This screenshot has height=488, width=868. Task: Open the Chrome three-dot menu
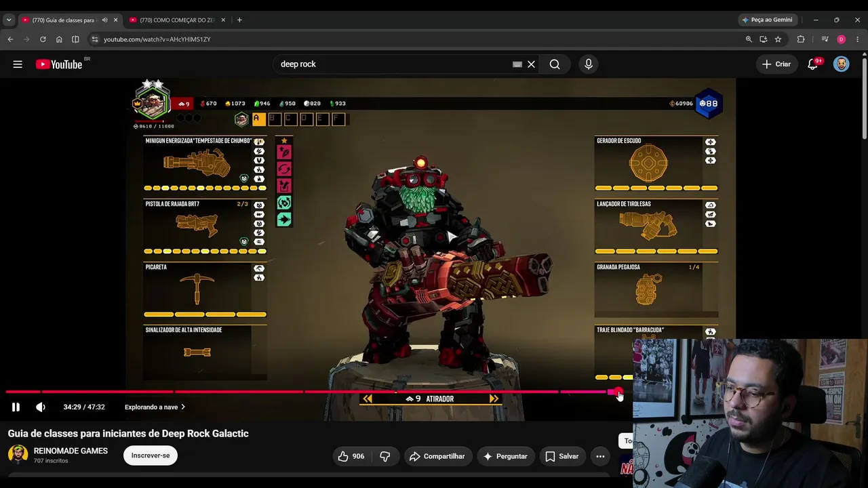858,39
